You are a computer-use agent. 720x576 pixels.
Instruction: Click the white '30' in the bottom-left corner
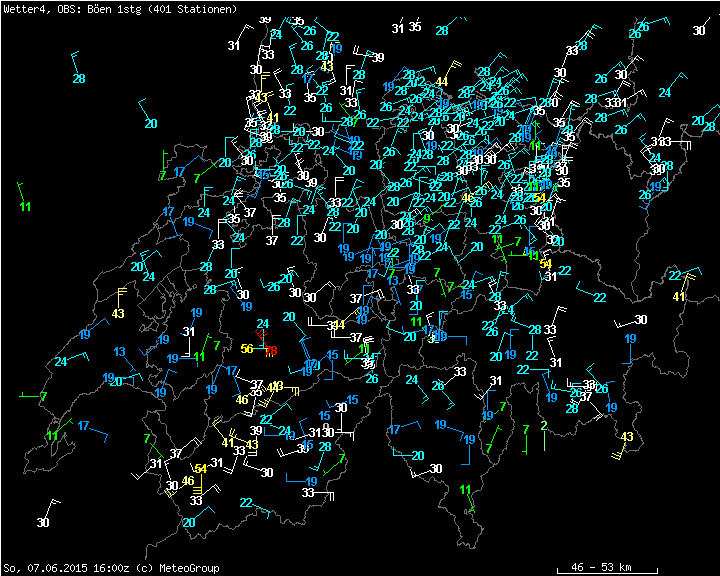coord(43,522)
